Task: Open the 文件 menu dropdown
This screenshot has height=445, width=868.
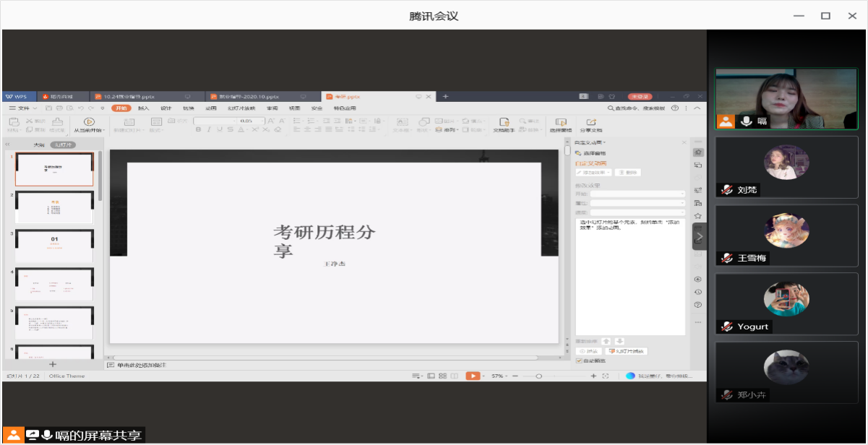Action: 22,108
